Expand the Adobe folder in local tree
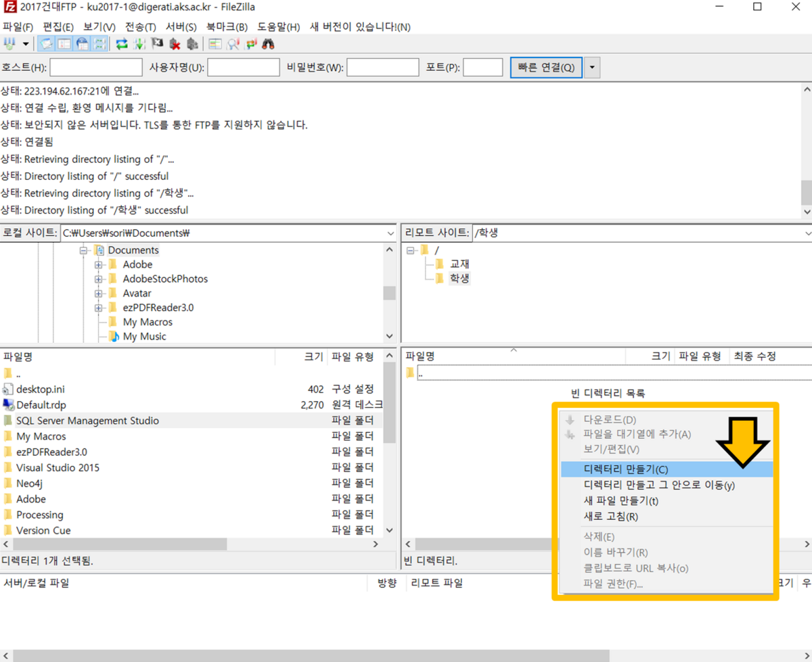This screenshot has width=812, height=662. [x=99, y=264]
